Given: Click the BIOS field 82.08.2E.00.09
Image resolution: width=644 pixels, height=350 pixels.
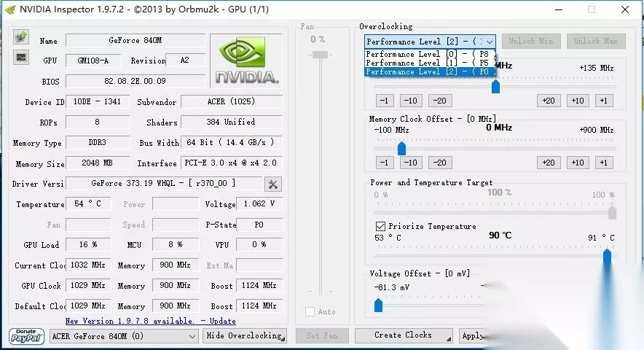Looking at the screenshot, I should [135, 81].
